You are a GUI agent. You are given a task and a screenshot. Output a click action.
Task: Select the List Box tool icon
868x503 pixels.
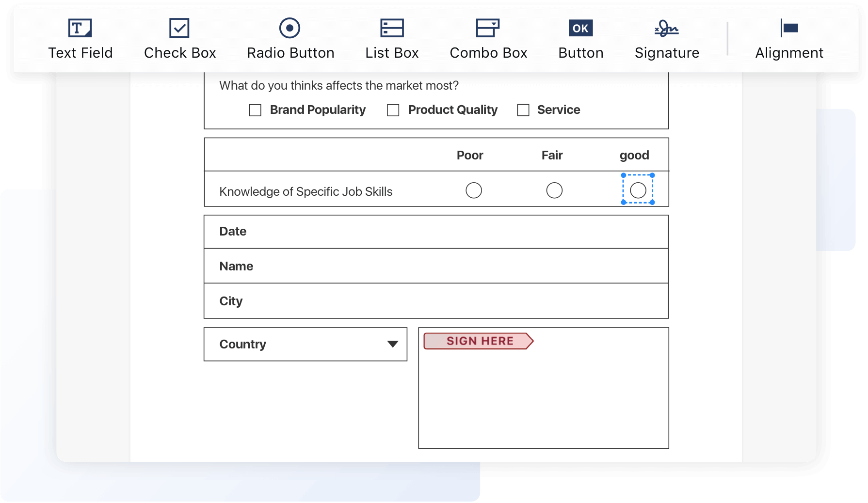click(392, 28)
